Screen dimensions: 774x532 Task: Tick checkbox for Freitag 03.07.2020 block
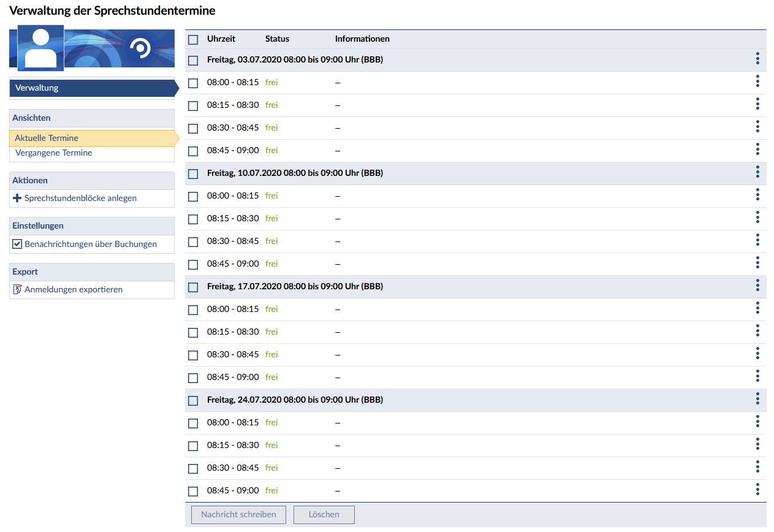(x=193, y=61)
